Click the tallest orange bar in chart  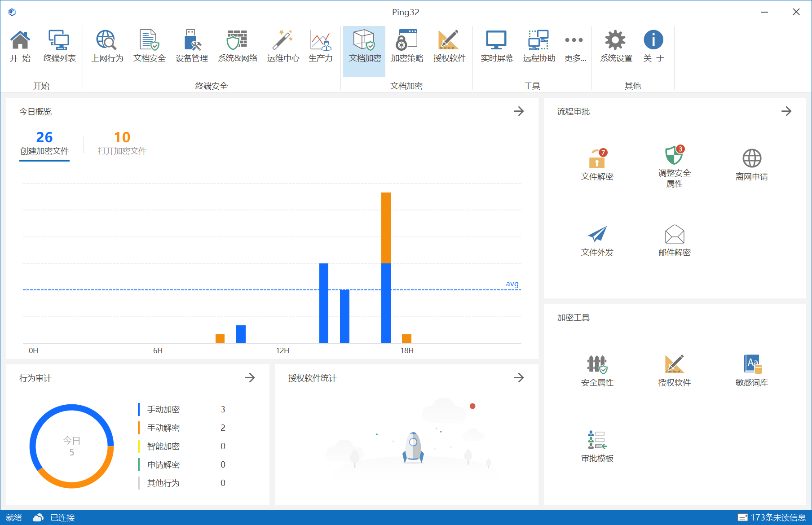(x=386, y=227)
